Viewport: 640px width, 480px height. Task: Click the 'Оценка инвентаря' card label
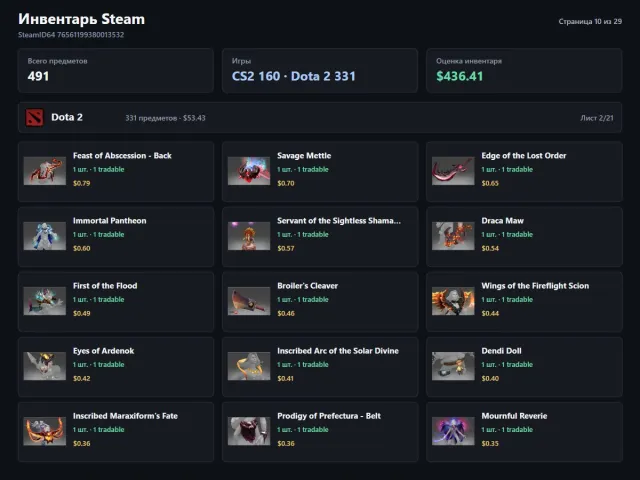coord(469,61)
